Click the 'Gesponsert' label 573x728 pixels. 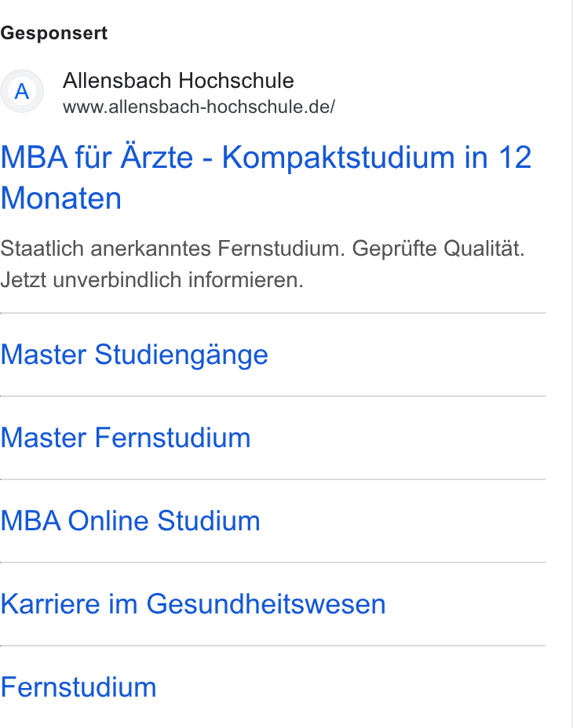click(x=54, y=33)
